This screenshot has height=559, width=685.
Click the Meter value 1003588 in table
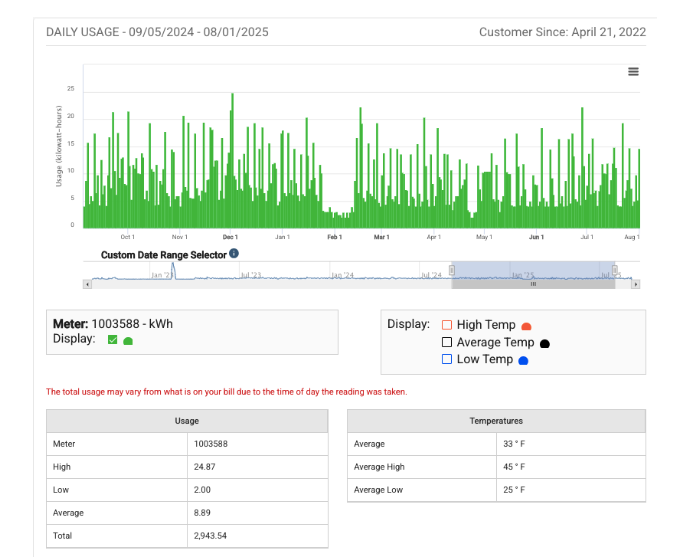(x=211, y=444)
